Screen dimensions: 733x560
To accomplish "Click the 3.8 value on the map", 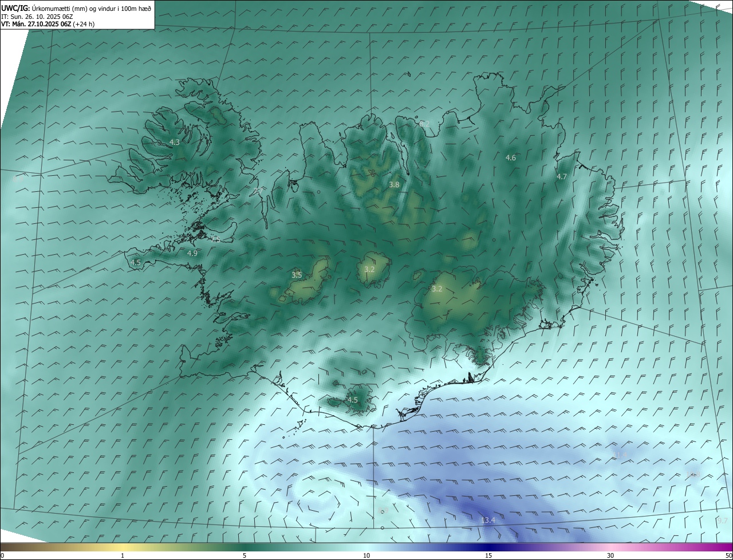I will [x=394, y=184].
